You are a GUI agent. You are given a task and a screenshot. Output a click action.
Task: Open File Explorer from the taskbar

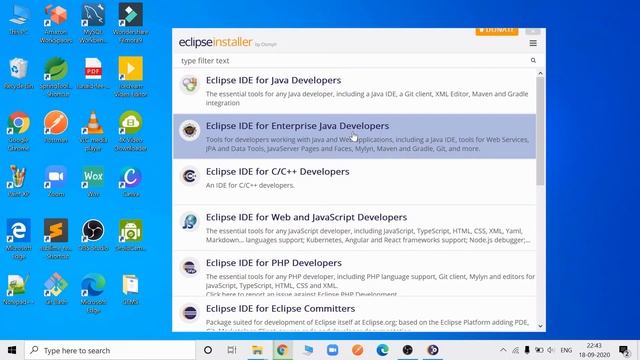(x=257, y=350)
